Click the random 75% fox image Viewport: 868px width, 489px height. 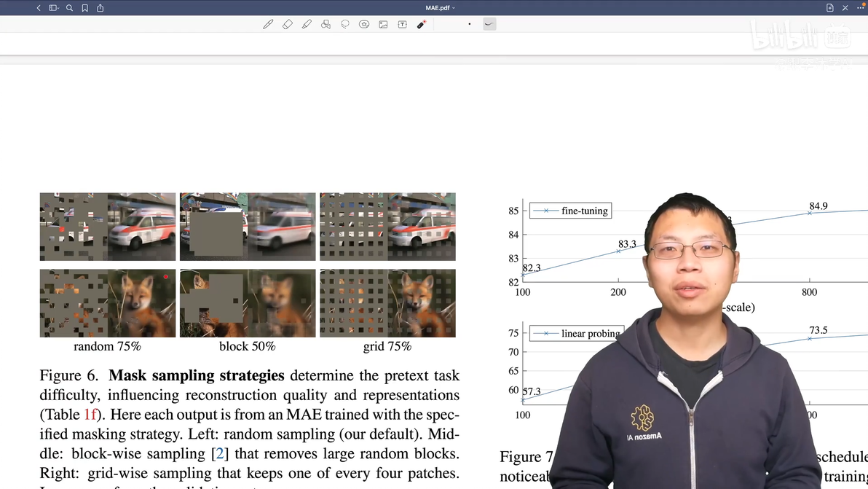click(107, 303)
